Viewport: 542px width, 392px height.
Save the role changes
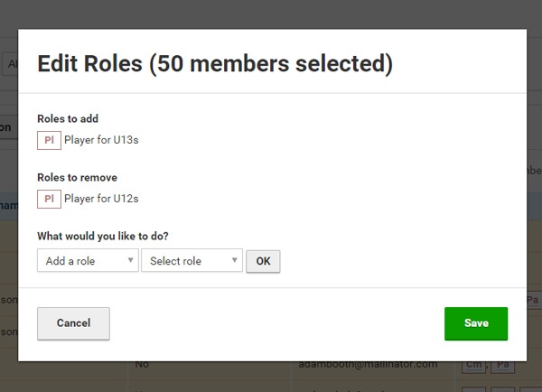click(476, 323)
